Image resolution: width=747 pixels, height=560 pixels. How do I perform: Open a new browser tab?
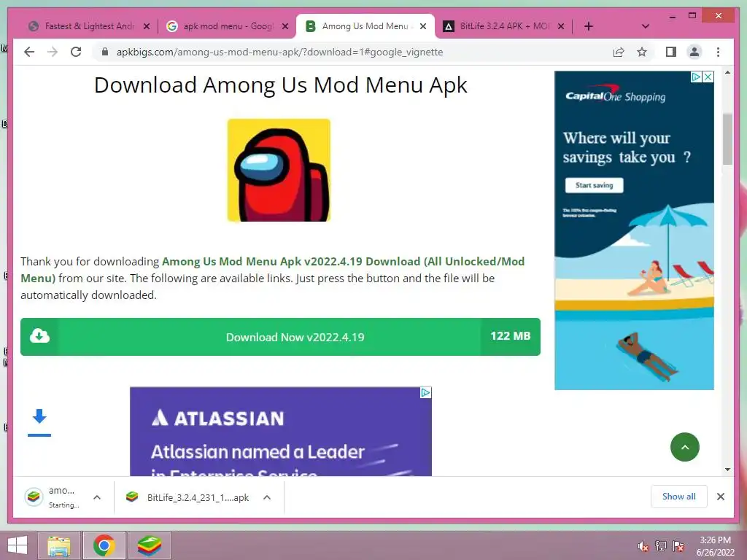(x=589, y=26)
